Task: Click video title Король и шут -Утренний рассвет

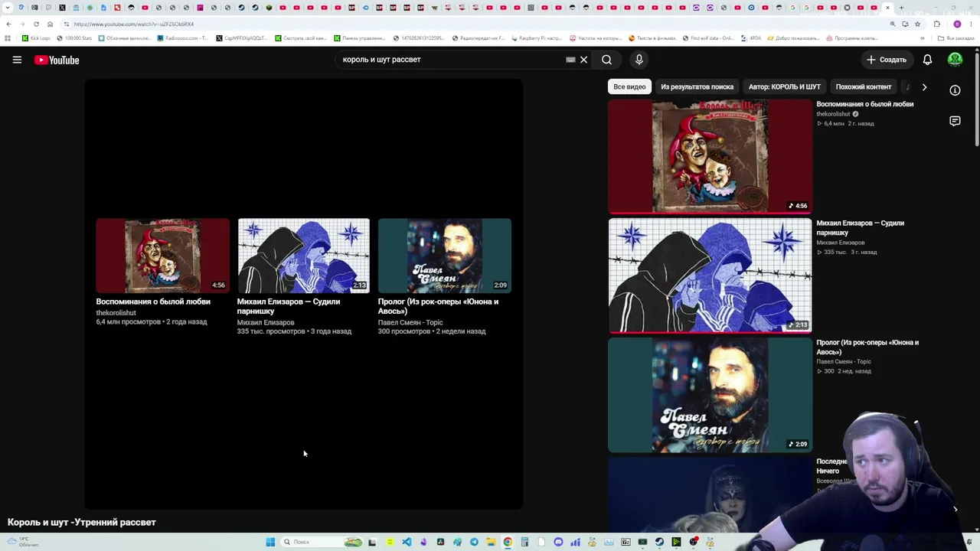Action: tap(82, 522)
